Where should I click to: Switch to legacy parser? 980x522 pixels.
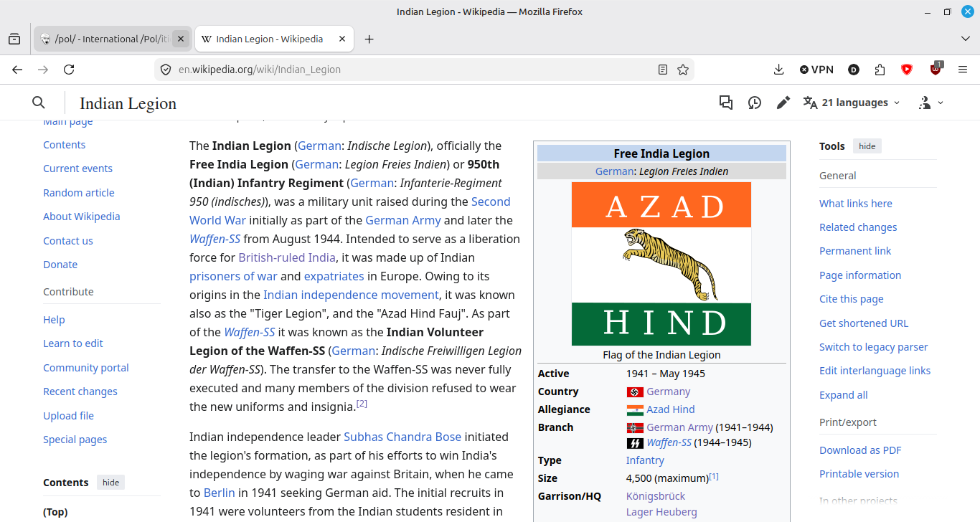click(x=874, y=347)
